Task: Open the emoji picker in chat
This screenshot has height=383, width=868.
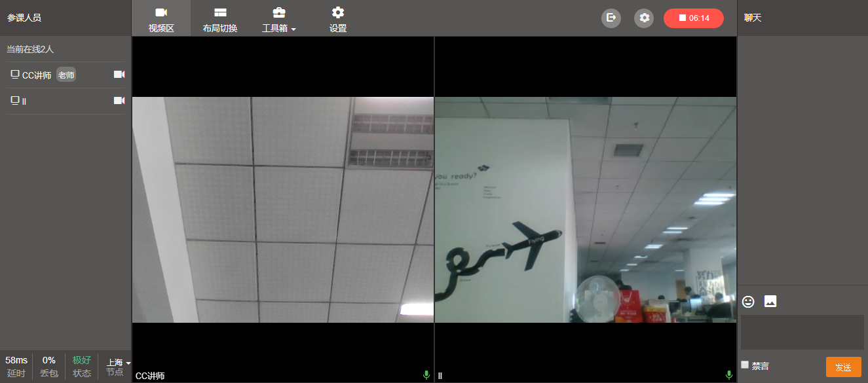Action: pyautogui.click(x=748, y=301)
